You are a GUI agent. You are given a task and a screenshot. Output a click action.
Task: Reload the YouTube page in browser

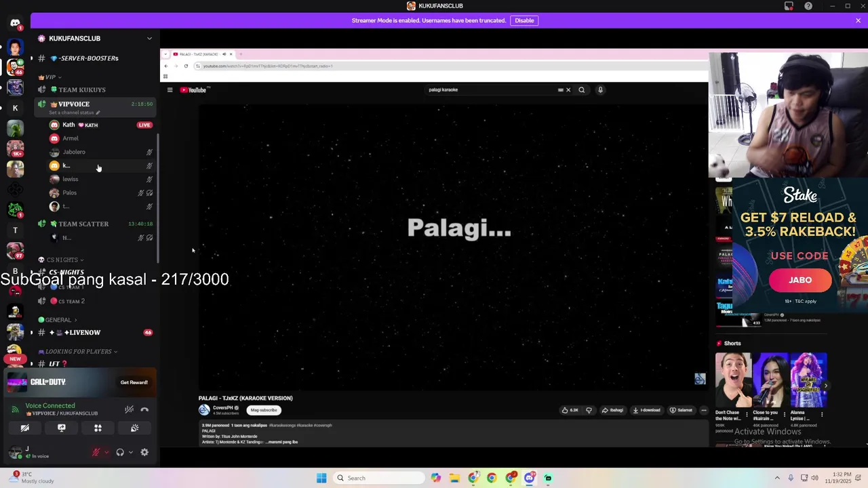coord(186,66)
